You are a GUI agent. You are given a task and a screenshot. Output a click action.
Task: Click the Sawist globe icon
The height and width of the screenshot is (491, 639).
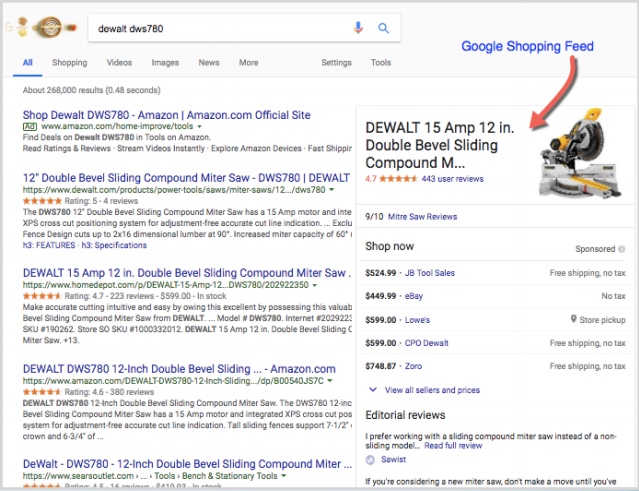coord(370,460)
